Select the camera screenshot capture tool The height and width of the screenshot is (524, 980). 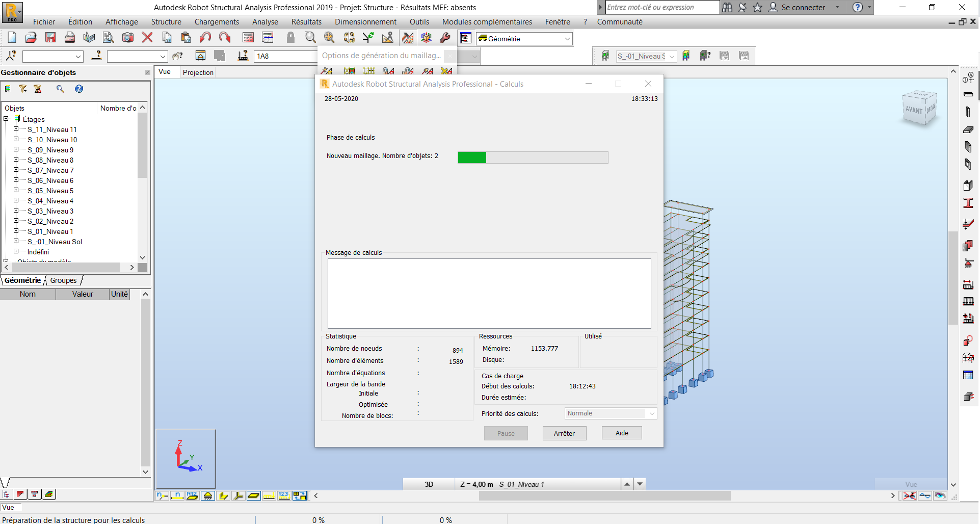(x=127, y=37)
